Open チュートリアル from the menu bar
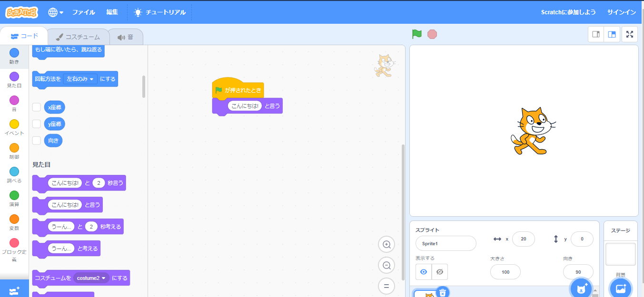This screenshot has height=297, width=644. [159, 12]
